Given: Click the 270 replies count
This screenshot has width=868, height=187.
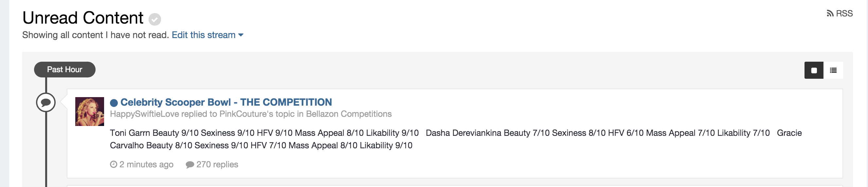Looking at the screenshot, I should tap(217, 164).
